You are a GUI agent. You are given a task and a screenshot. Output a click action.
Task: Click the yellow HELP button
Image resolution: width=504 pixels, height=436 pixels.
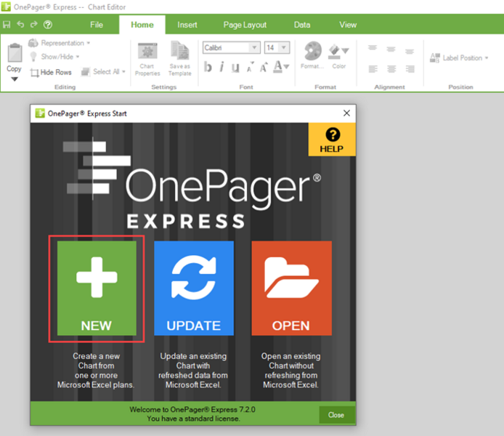[x=332, y=140]
